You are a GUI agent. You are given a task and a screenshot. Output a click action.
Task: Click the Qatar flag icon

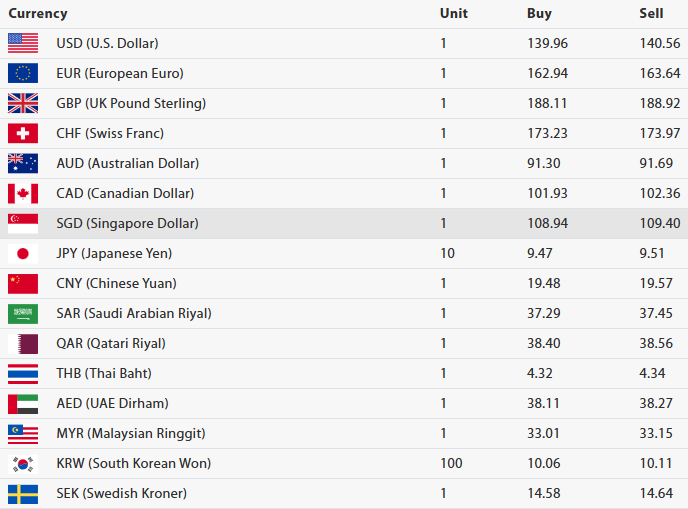click(x=23, y=343)
